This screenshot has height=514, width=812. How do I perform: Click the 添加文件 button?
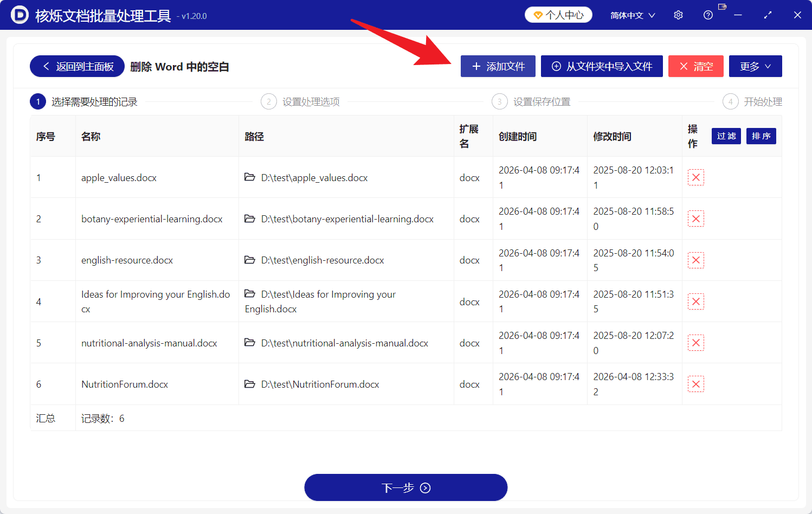[498, 66]
